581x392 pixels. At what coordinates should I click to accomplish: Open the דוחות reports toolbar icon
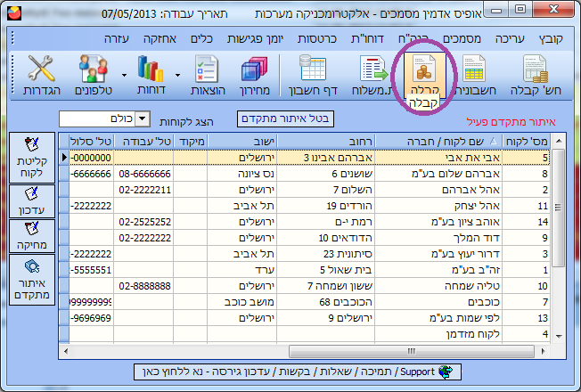tap(151, 75)
